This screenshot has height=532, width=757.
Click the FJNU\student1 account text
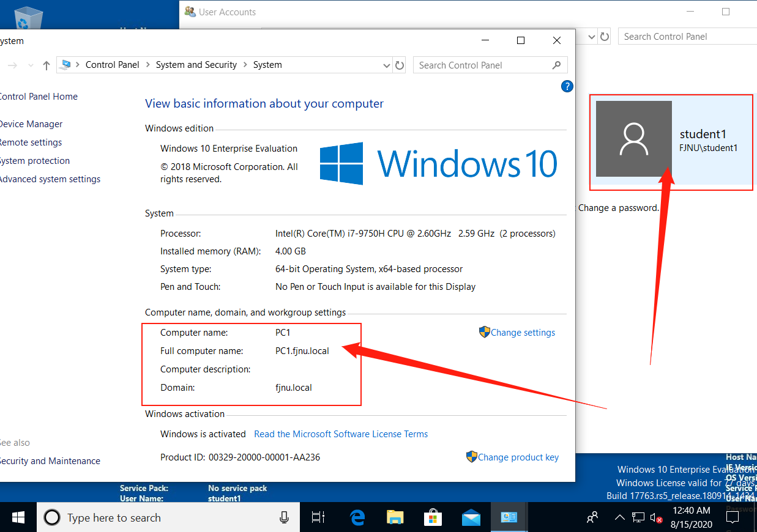[709, 148]
